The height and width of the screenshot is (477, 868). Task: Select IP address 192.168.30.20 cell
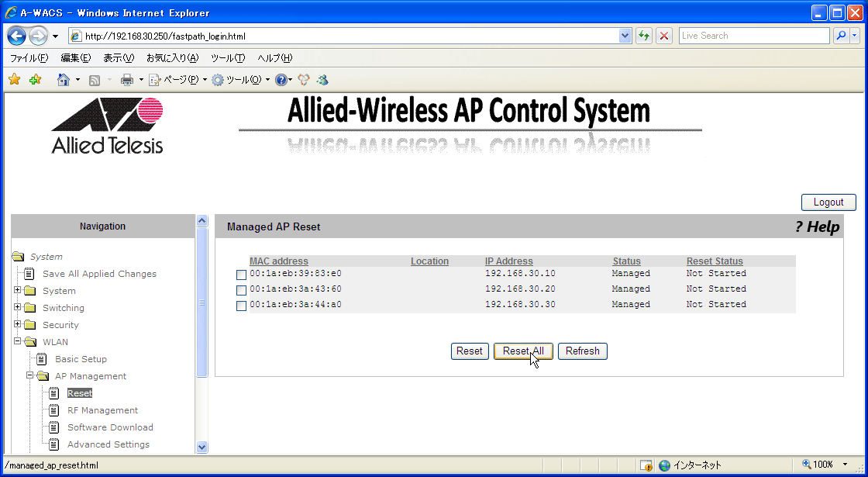tap(520, 289)
